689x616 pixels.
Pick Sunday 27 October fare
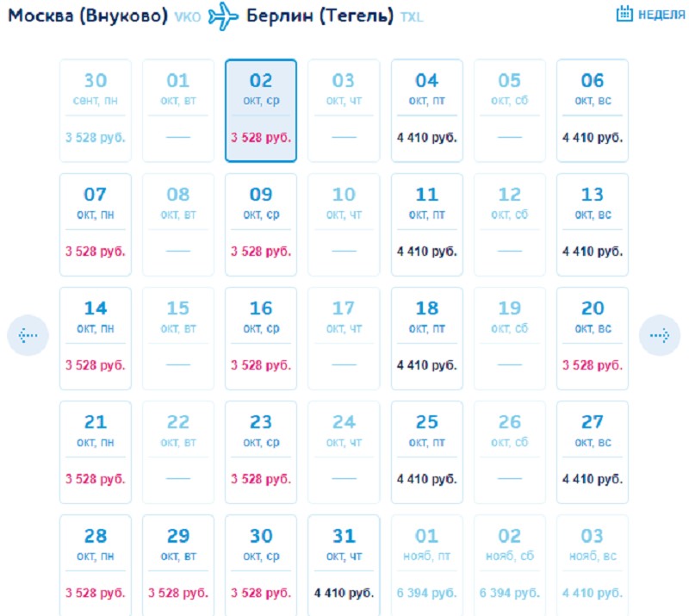tap(593, 451)
